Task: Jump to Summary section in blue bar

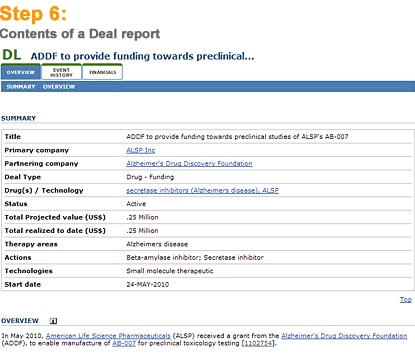Action: click(21, 87)
